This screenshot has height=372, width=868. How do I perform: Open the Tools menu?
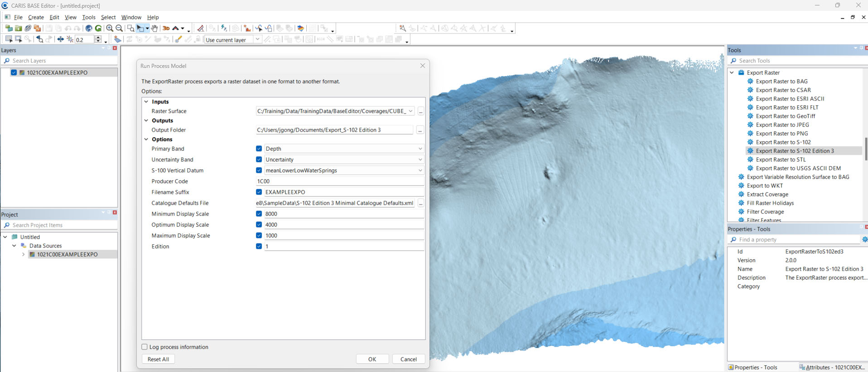pos(89,17)
